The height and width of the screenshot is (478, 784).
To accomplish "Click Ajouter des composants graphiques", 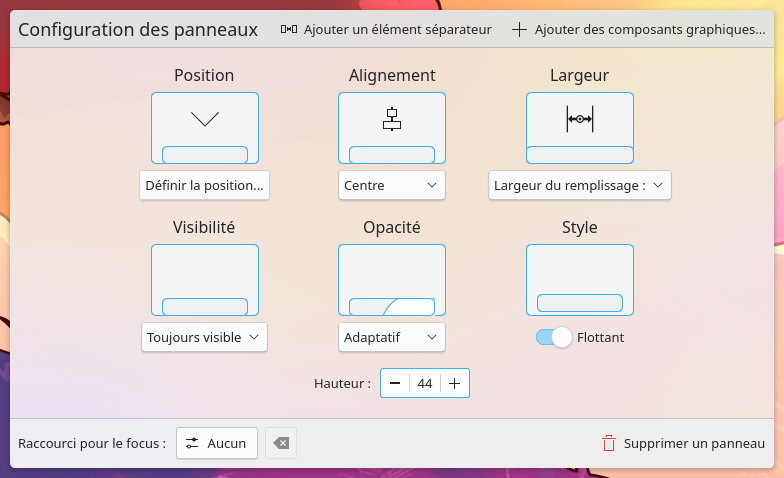I will (638, 29).
